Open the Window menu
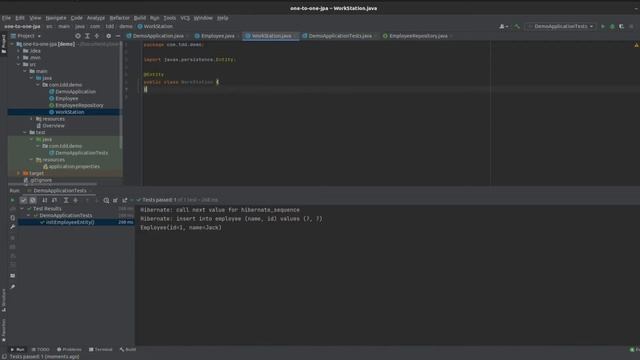640x360 pixels. (203, 18)
